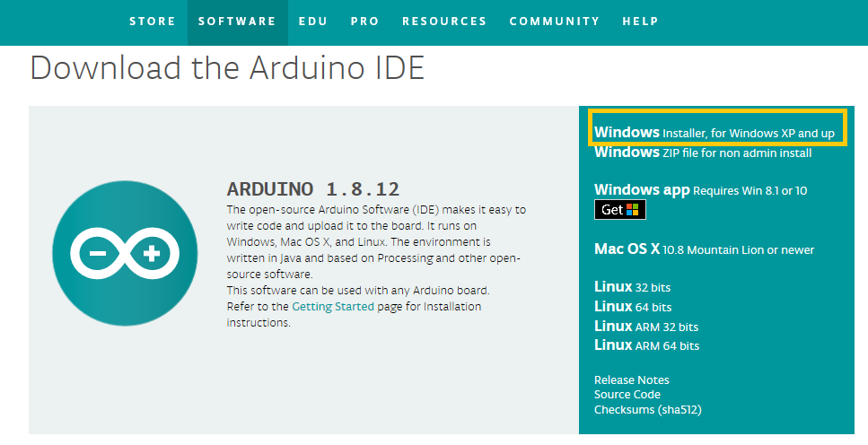Viewport: 868px width, 445px height.
Task: Open the Release Notes link
Action: tap(632, 380)
